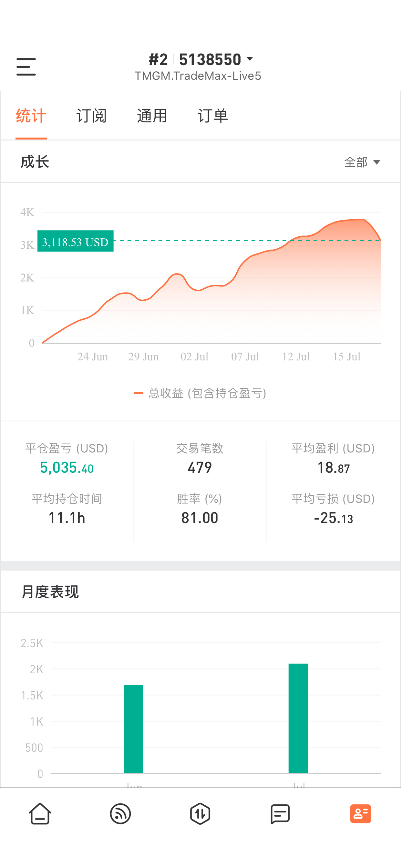The height and width of the screenshot is (868, 401).
Task: Open the 订单 tab
Action: click(x=213, y=116)
